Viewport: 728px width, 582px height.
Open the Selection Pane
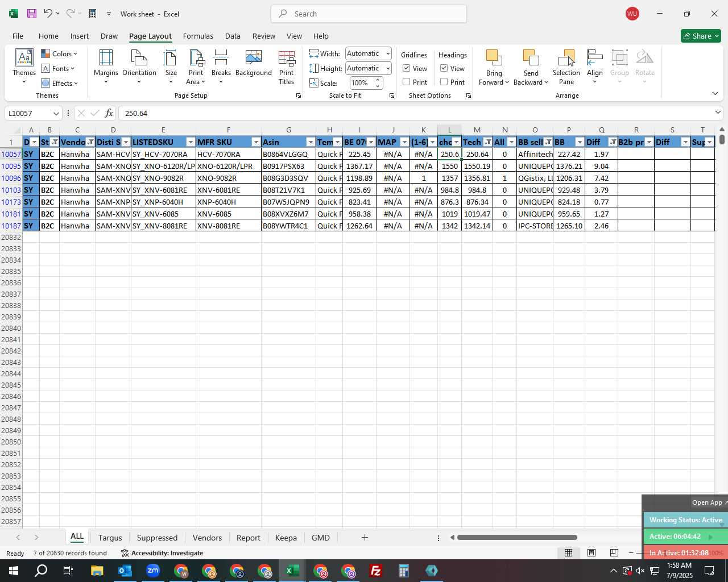point(566,67)
